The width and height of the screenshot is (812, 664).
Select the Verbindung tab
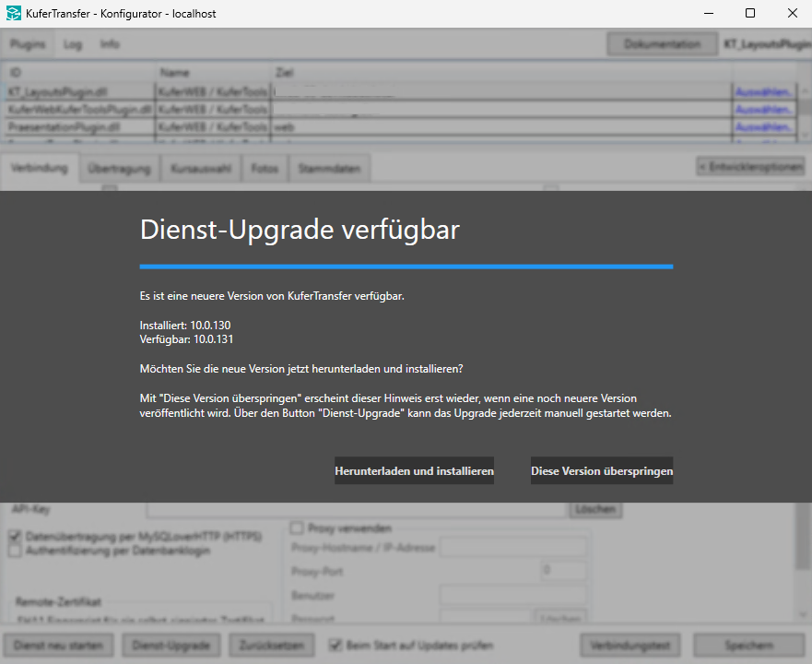pyautogui.click(x=40, y=168)
